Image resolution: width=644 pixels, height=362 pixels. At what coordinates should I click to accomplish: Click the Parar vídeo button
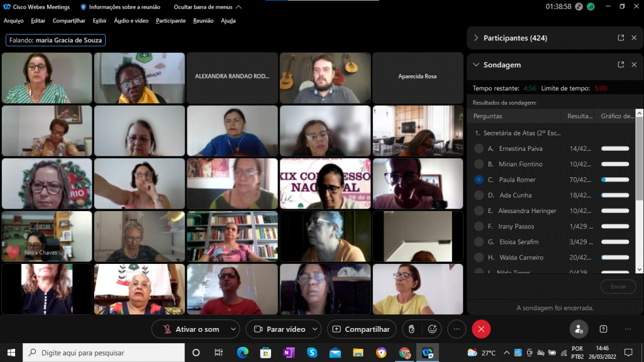click(x=279, y=329)
